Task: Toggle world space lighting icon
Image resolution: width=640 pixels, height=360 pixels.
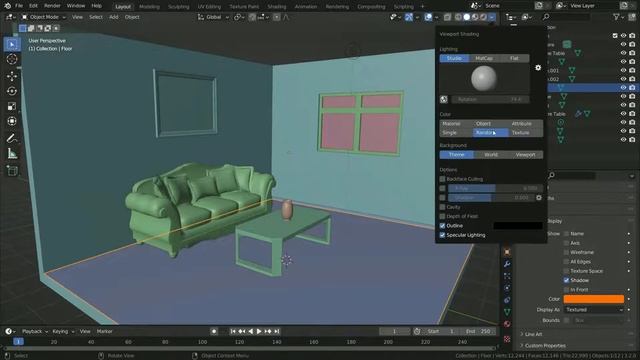Action: [444, 99]
